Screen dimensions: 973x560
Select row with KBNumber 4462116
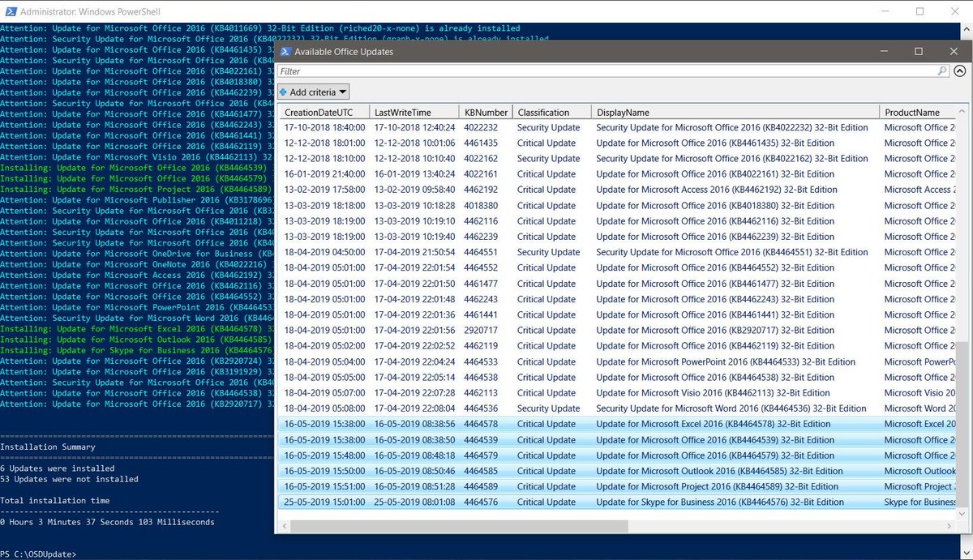pos(618,221)
